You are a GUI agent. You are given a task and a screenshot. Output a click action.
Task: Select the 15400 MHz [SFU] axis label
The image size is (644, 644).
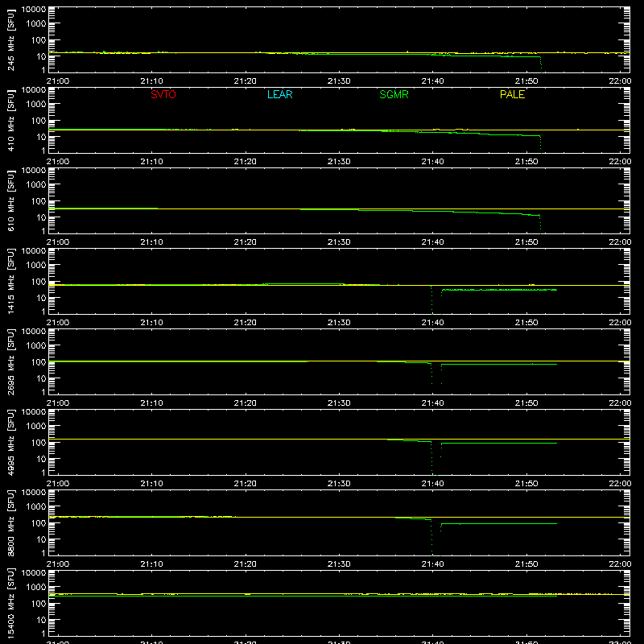pyautogui.click(x=11, y=603)
